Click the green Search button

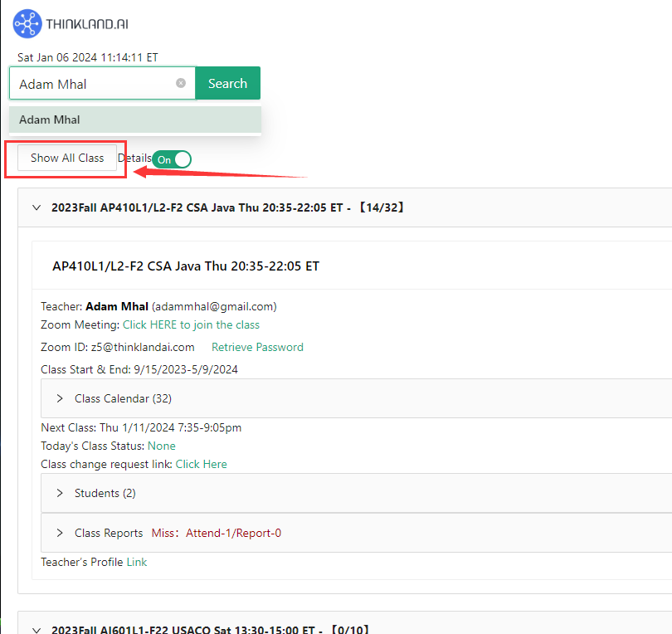[x=227, y=83]
